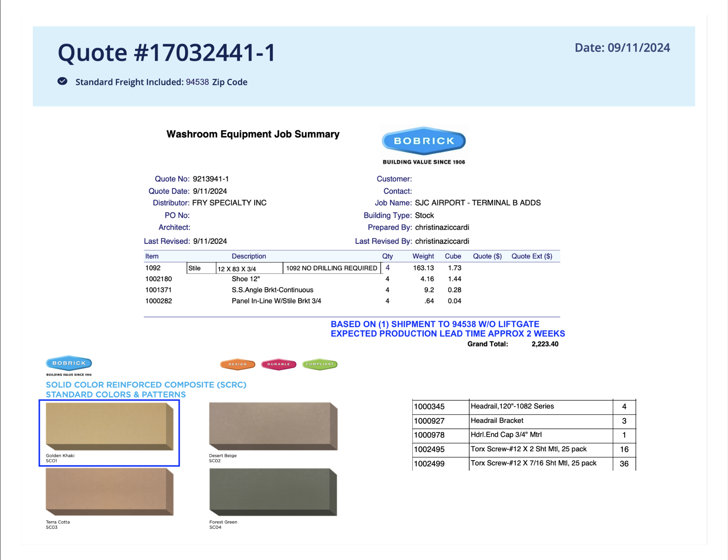This screenshot has width=728, height=560.
Task: Click the Grand Total amount 2,223.40
Action: coord(544,344)
